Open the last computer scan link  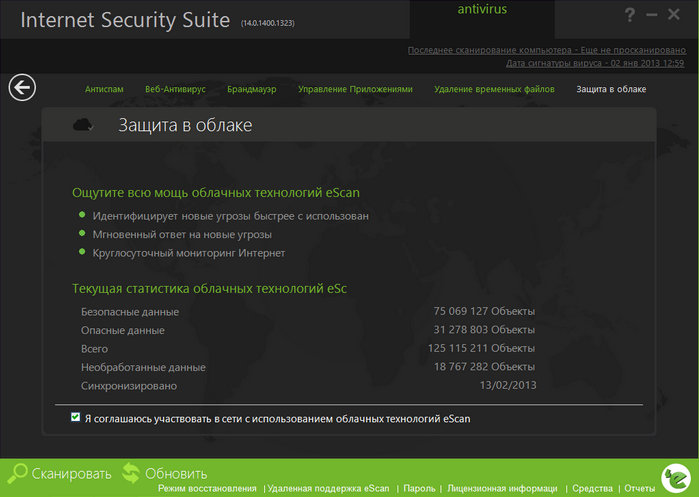click(x=547, y=50)
